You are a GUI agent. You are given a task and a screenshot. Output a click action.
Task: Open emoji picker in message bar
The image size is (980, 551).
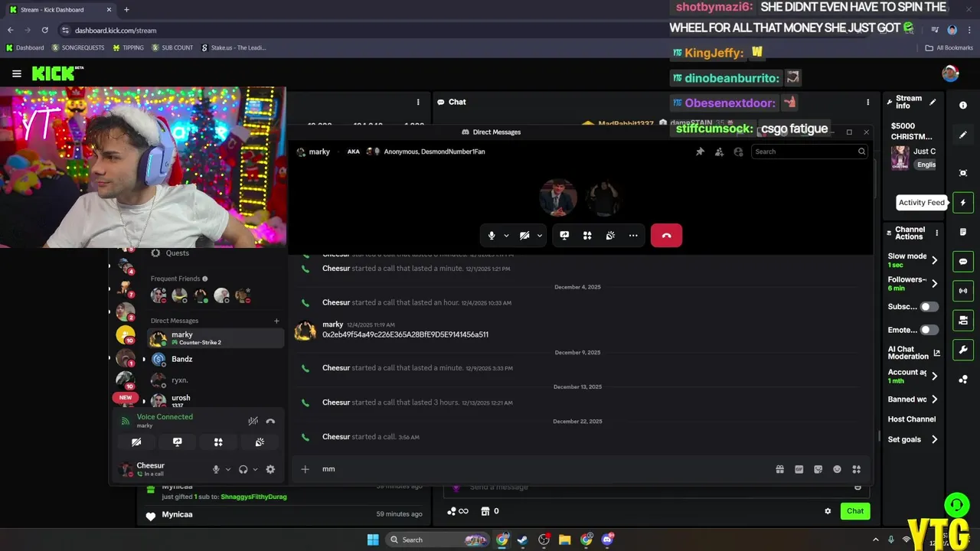837,469
